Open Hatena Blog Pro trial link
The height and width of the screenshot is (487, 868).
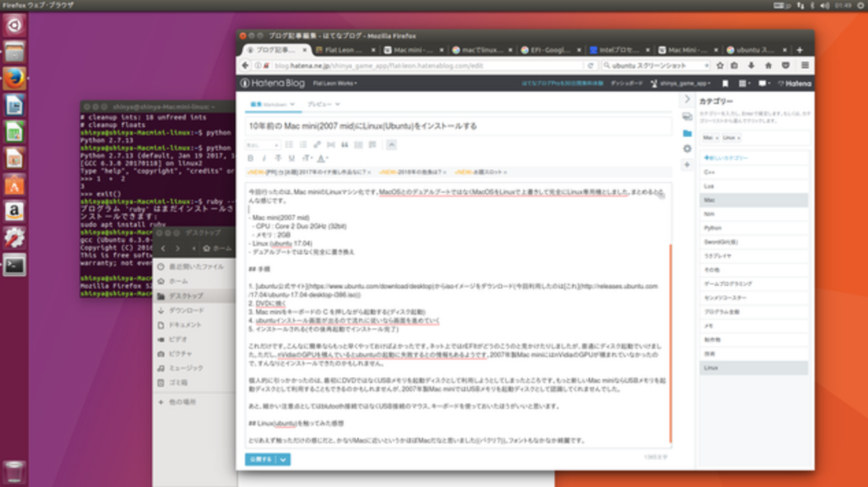pos(562,83)
